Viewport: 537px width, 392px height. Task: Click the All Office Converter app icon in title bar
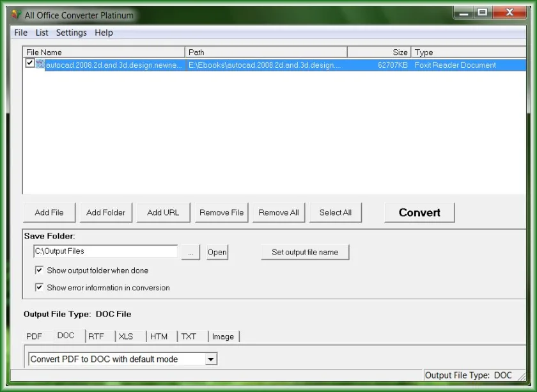pos(17,15)
